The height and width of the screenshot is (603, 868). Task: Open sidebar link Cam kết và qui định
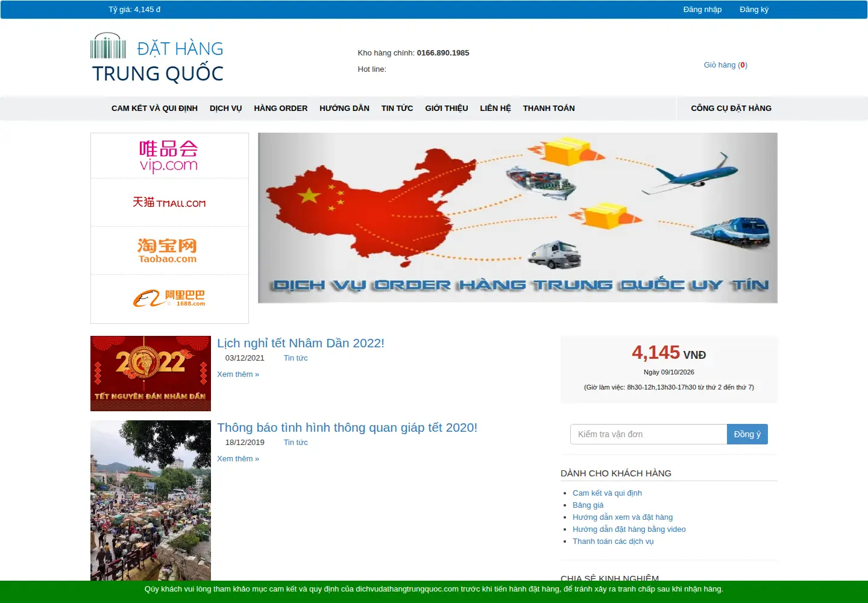pyautogui.click(x=607, y=493)
